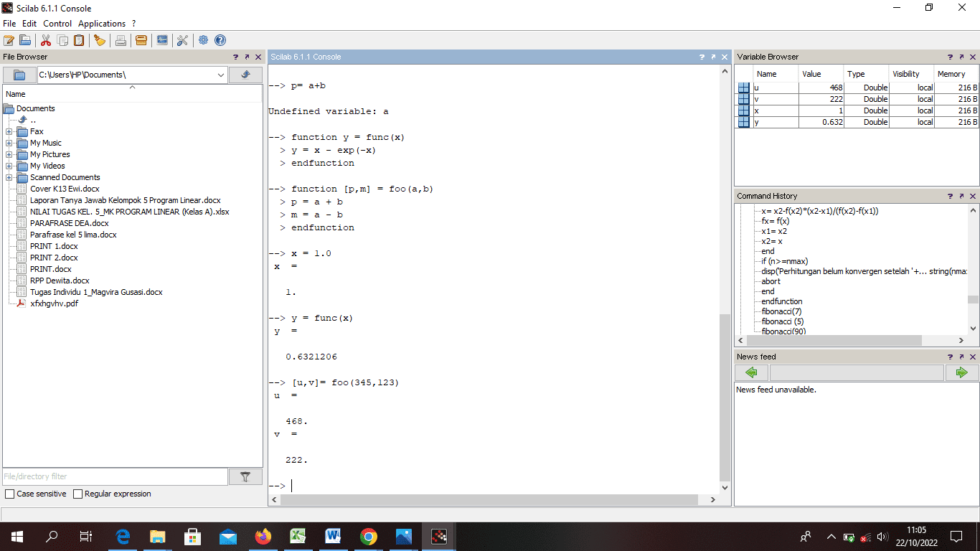Click the select directory folder button
This screenshot has width=980, height=551.
pyautogui.click(x=19, y=75)
